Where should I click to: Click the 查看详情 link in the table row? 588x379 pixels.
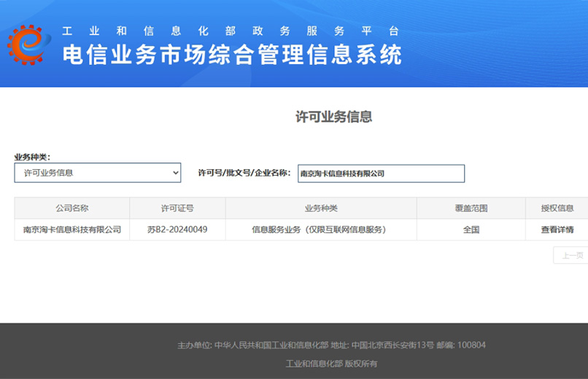coord(557,230)
